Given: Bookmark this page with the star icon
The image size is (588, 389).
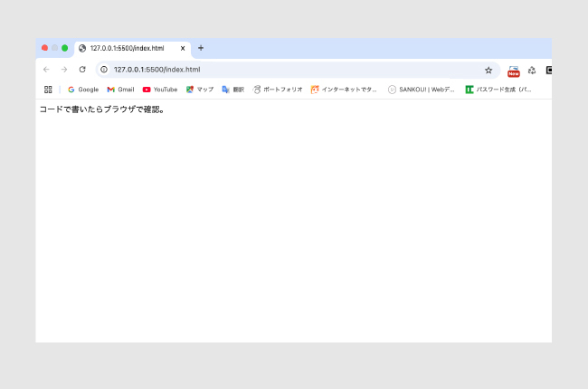Looking at the screenshot, I should pos(488,71).
